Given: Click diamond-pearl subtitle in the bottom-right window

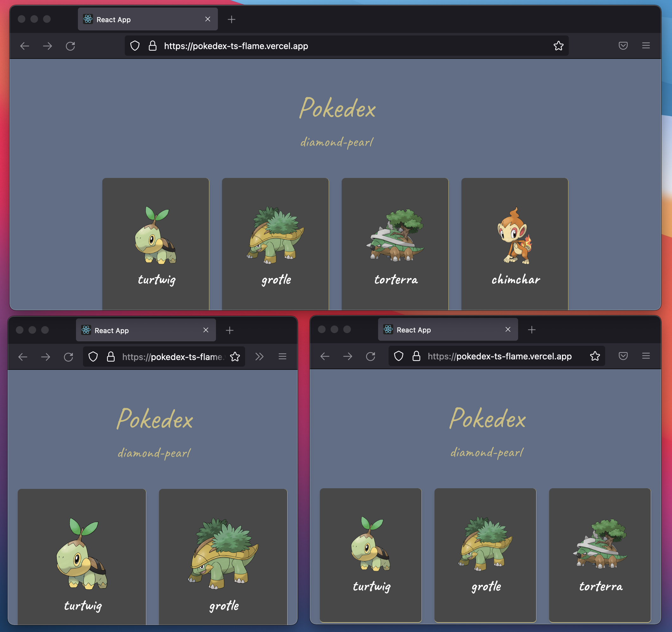Looking at the screenshot, I should 487,452.
